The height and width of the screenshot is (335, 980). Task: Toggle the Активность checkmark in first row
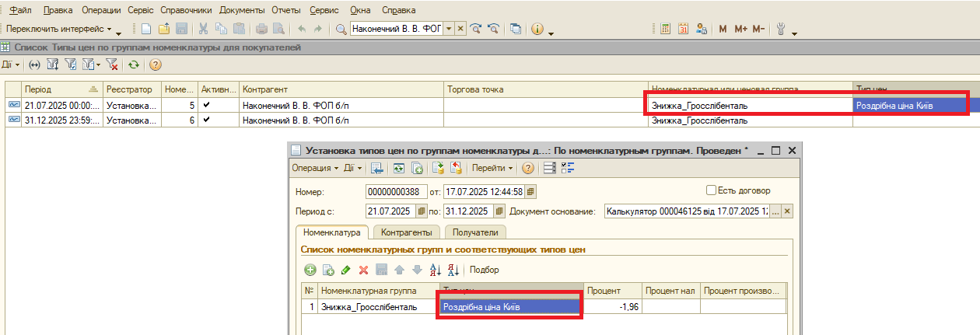(x=206, y=105)
